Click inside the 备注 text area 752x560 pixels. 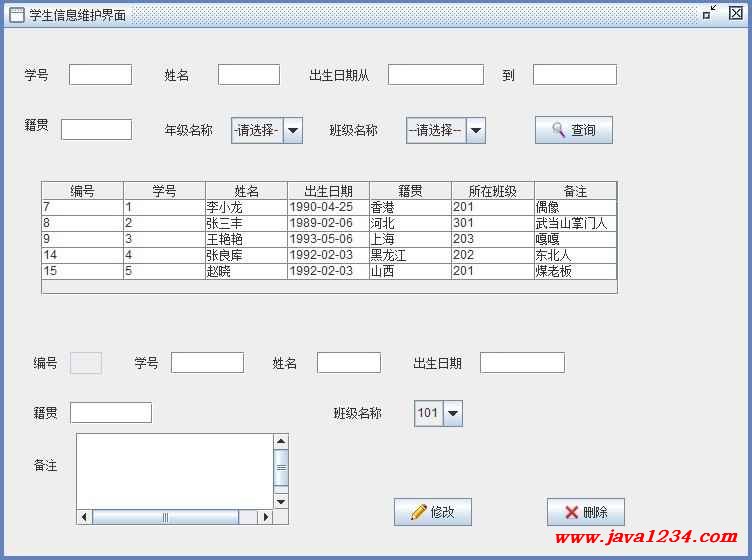tap(175, 471)
